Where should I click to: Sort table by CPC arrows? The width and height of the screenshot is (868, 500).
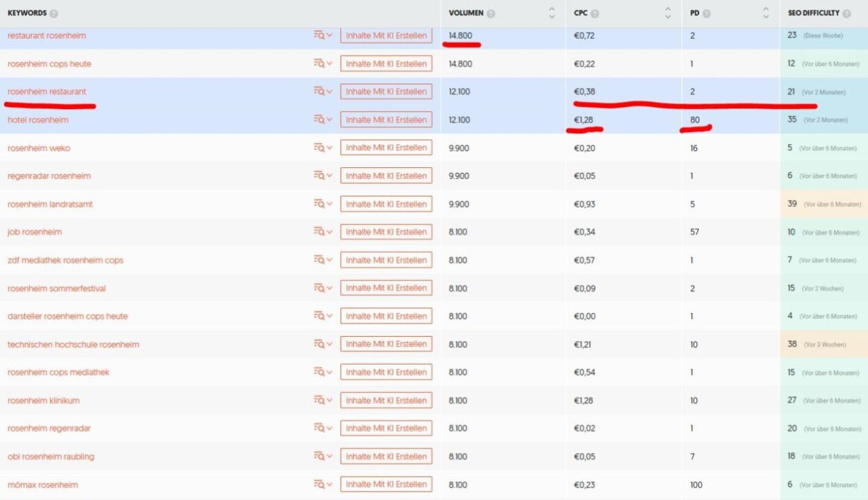point(668,13)
